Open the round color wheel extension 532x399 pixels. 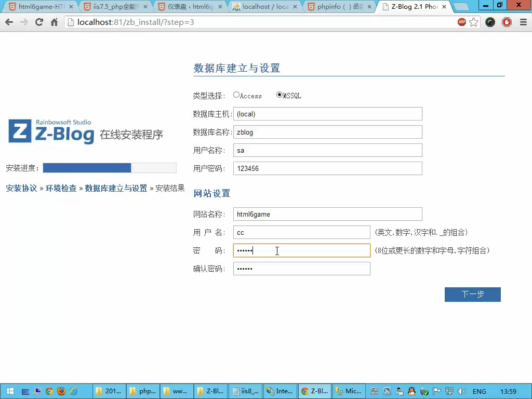490,22
